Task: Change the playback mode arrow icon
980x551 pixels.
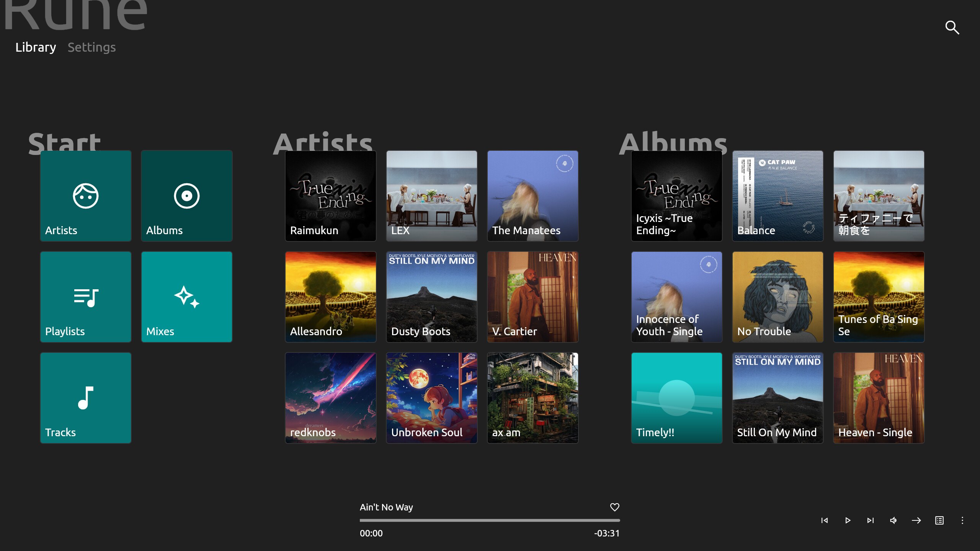Action: (x=916, y=520)
